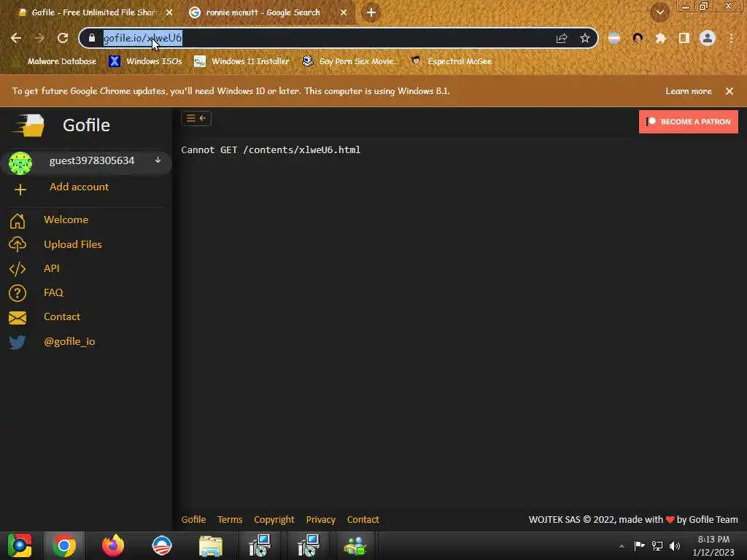Image resolution: width=747 pixels, height=560 pixels.
Task: Open the Windows 11 Installer bookmark
Action: click(242, 61)
